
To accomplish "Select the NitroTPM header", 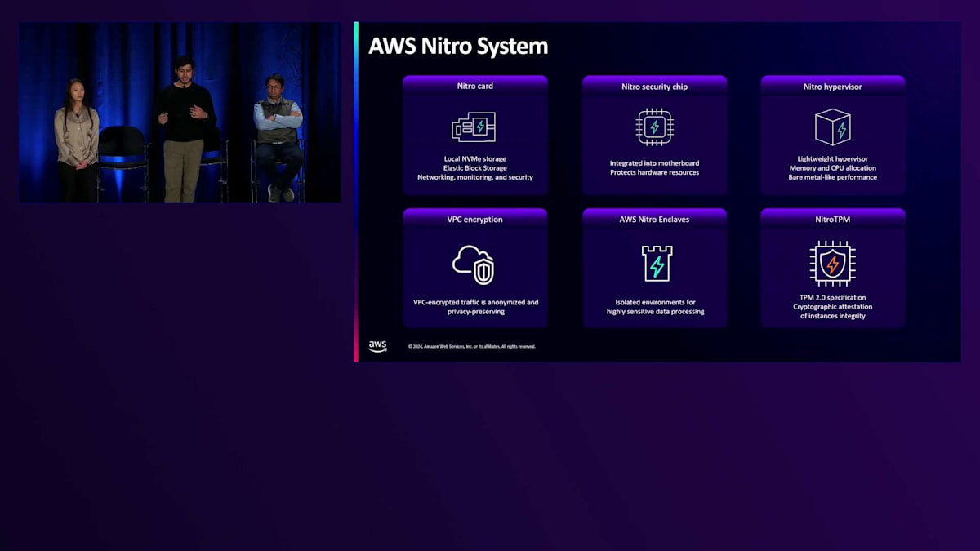I will (833, 219).
